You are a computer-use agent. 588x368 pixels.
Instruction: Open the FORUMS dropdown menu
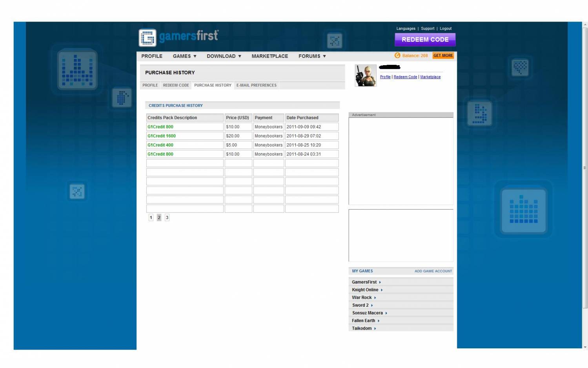pyautogui.click(x=312, y=56)
